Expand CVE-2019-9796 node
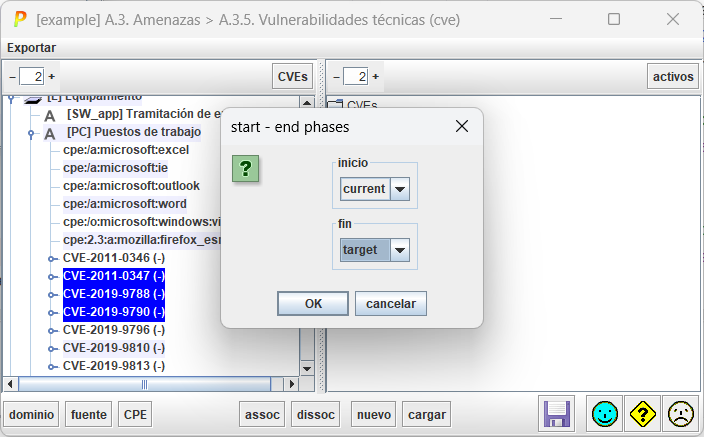Viewport: 704px width, 437px height. (53, 331)
